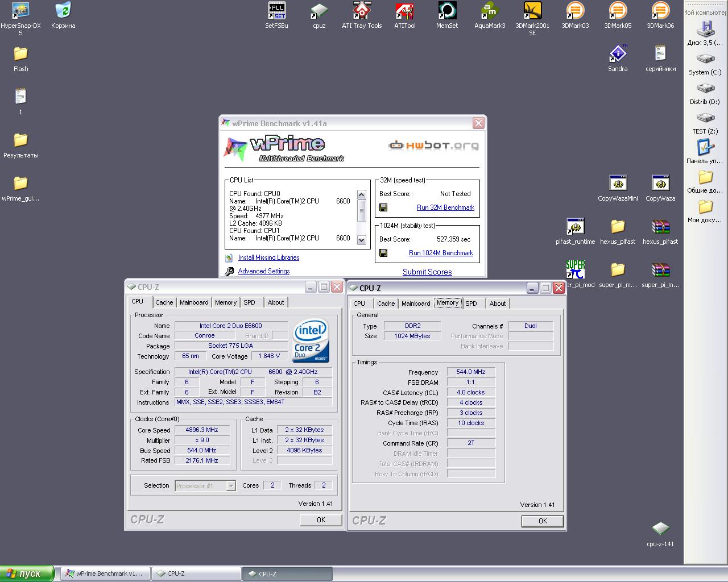Open ATI Tray Tools icon

point(362,10)
